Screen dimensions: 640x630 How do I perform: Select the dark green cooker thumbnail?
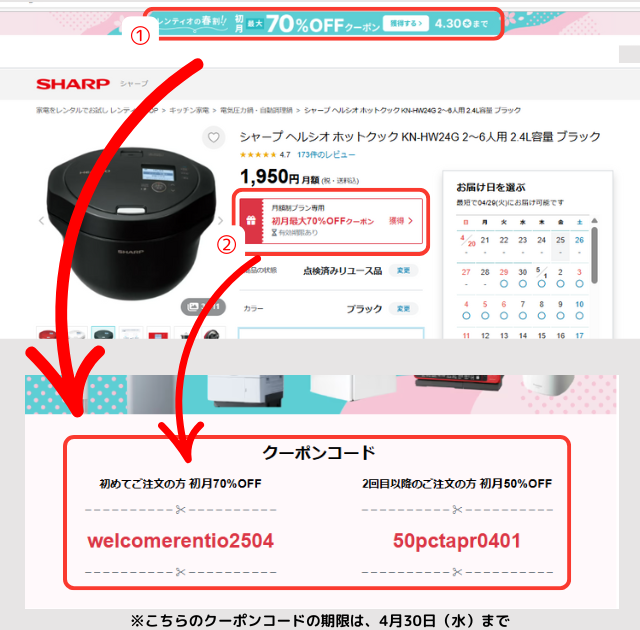(103, 333)
